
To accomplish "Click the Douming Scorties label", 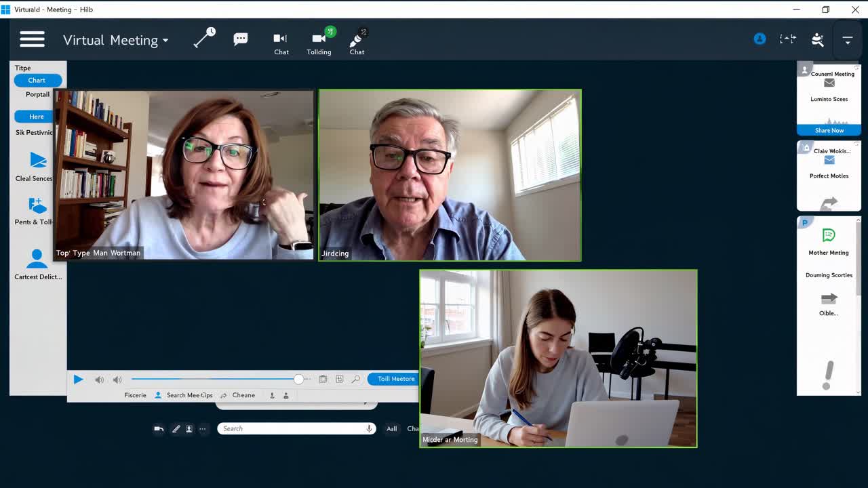I will (x=829, y=275).
